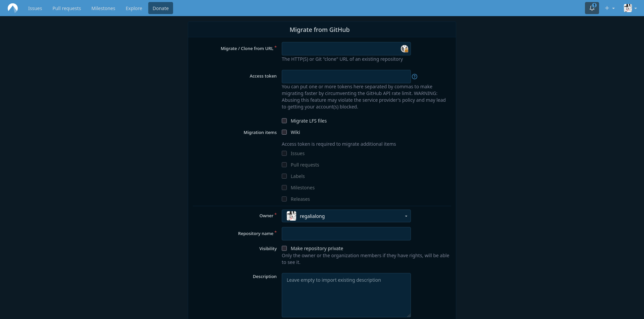Open the Issues page in navbar
This screenshot has width=644, height=319.
point(35,8)
